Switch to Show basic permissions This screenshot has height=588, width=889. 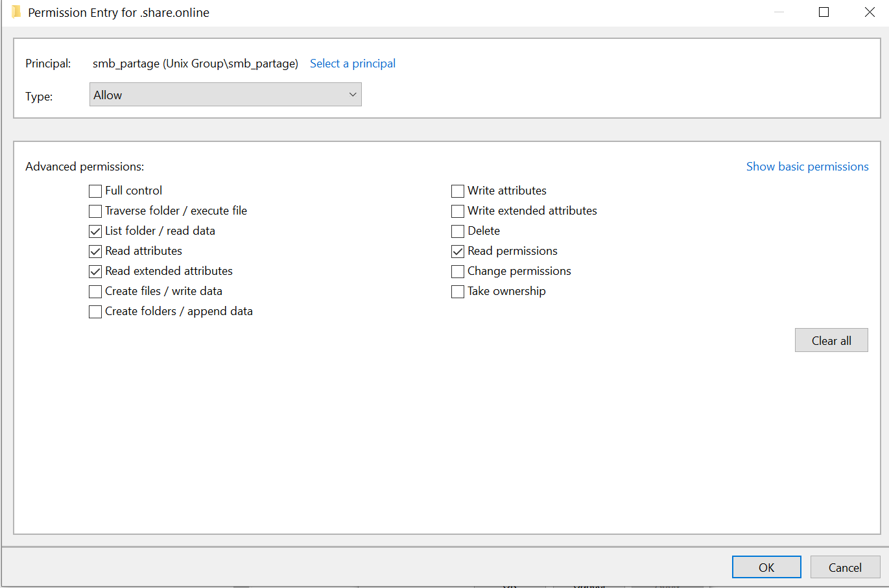(807, 167)
